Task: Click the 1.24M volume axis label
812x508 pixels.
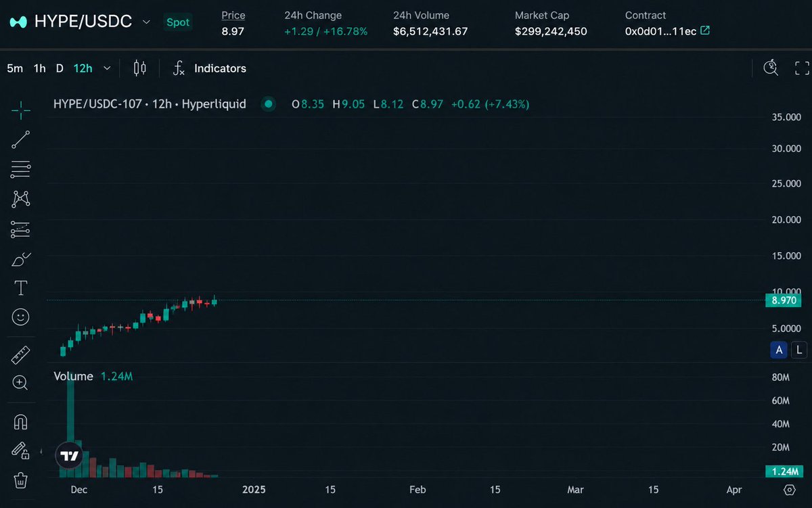Action: [x=784, y=471]
